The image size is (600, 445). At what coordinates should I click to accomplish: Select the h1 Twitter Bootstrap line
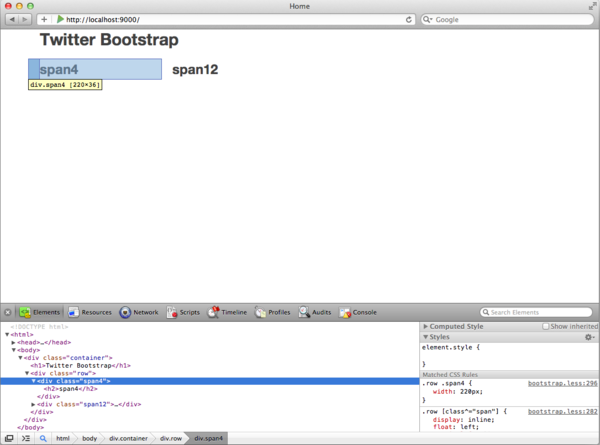(80, 365)
